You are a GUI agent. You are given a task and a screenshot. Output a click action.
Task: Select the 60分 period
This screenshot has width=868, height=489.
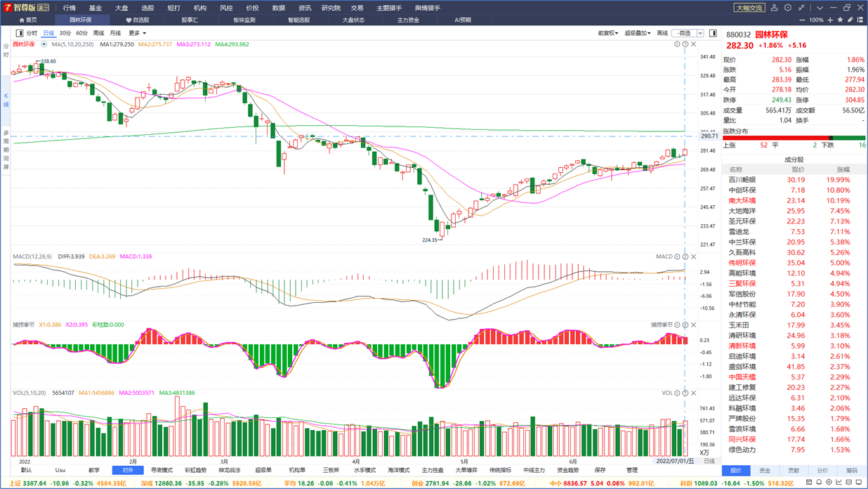82,33
